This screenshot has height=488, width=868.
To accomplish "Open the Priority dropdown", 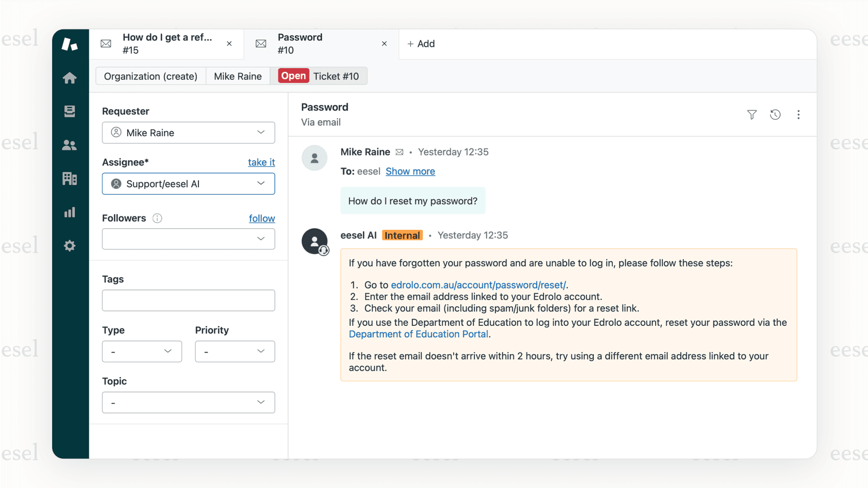I will (x=235, y=351).
